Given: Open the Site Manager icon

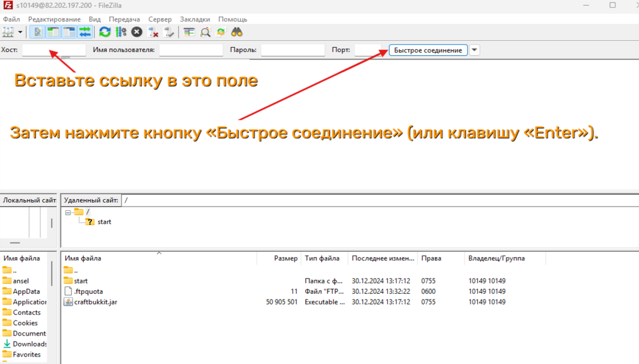Looking at the screenshot, I should click(8, 32).
